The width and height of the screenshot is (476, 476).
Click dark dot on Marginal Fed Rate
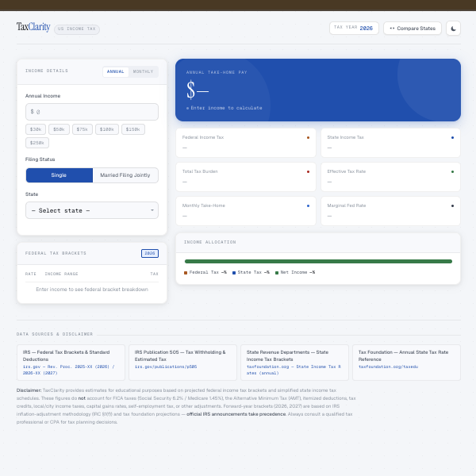[x=452, y=205]
